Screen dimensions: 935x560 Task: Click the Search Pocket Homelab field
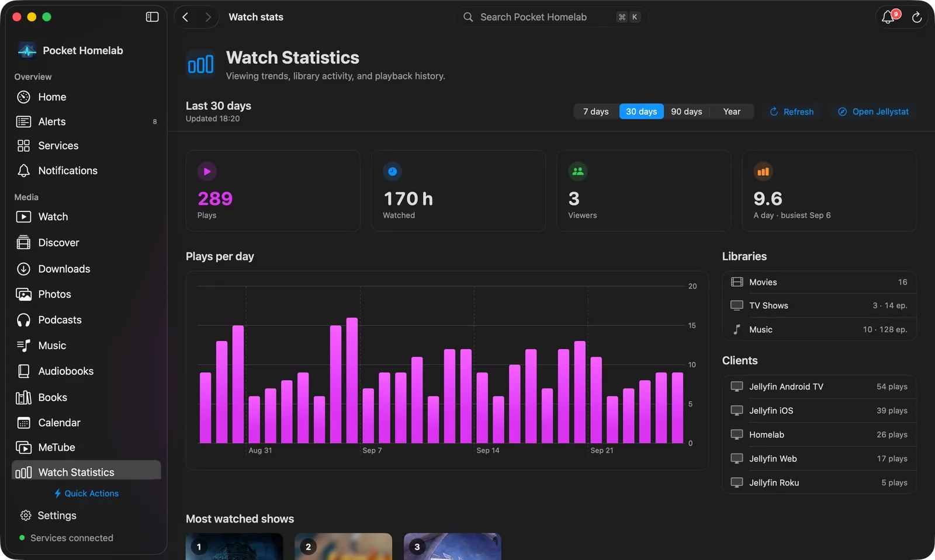click(551, 17)
